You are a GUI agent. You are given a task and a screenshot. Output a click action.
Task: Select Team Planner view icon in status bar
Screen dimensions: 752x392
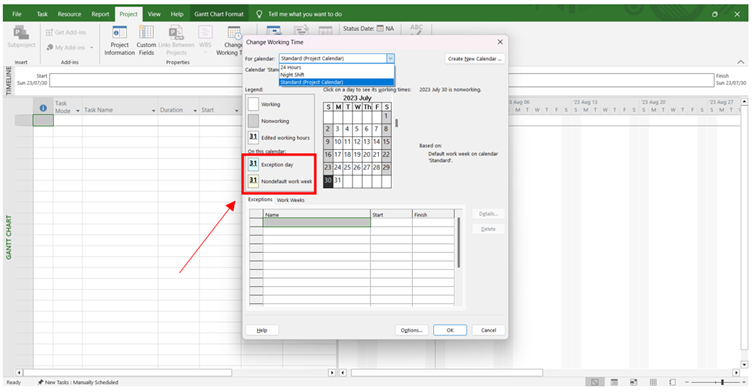pyautogui.click(x=634, y=382)
